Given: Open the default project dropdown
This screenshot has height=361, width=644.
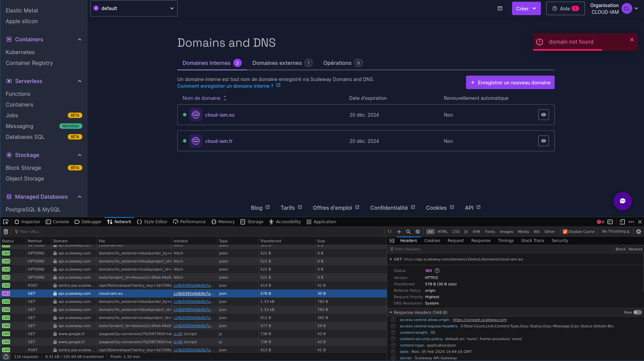Looking at the screenshot, I should (x=134, y=8).
